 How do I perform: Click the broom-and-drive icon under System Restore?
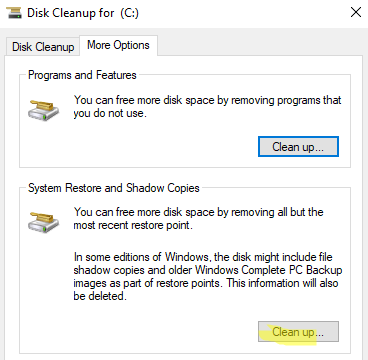click(43, 221)
